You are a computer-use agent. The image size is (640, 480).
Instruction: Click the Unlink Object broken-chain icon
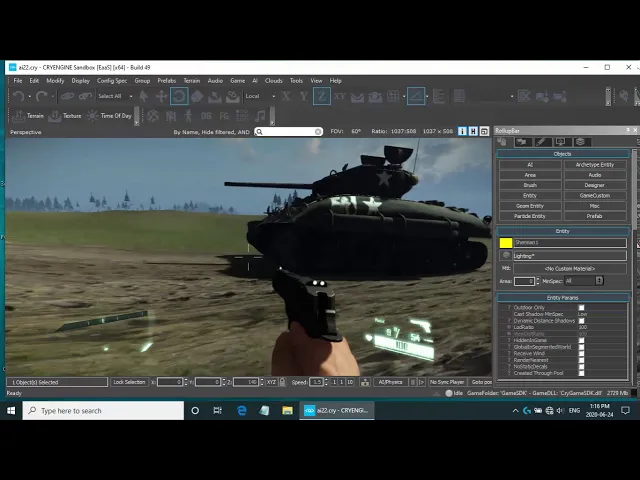pyautogui.click(x=85, y=96)
